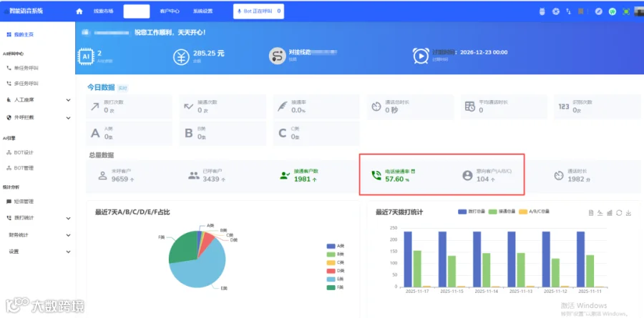Click the 未呼客户 person icon
Viewport: 644px width, 318px height.
[x=102, y=176]
